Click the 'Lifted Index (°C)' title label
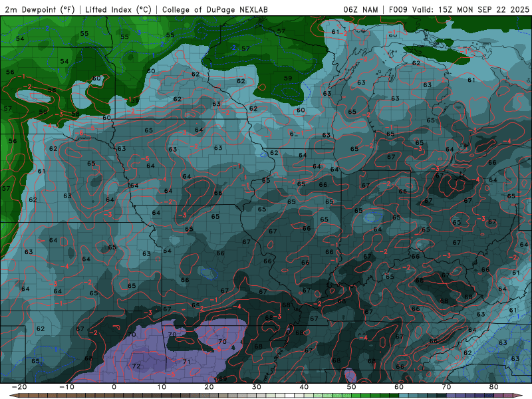This screenshot has height=399, width=532. click(x=118, y=9)
